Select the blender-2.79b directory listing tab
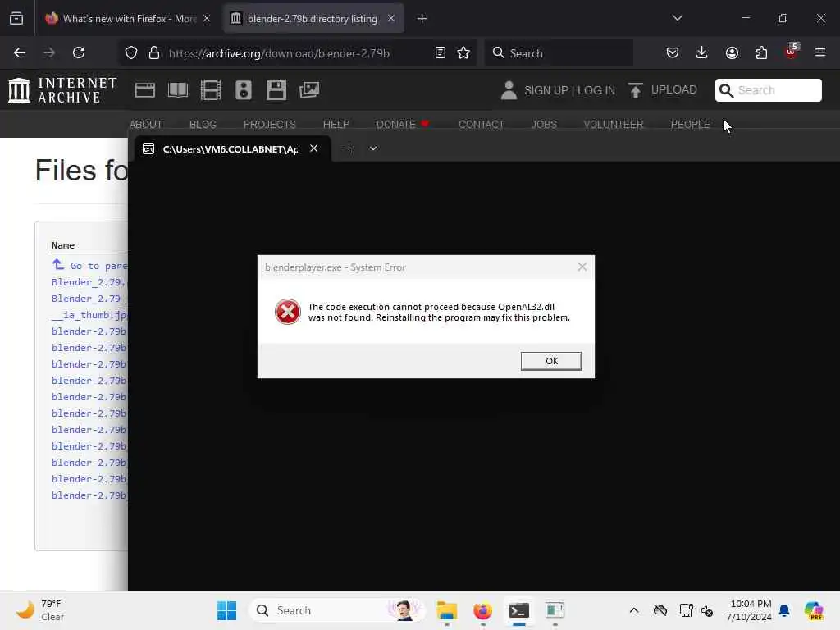The height and width of the screenshot is (630, 840). tap(313, 19)
